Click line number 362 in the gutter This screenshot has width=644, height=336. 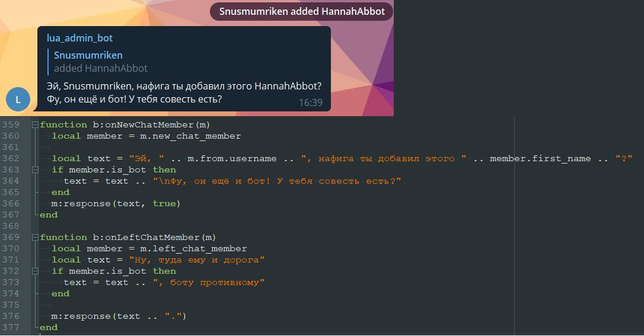tap(11, 158)
